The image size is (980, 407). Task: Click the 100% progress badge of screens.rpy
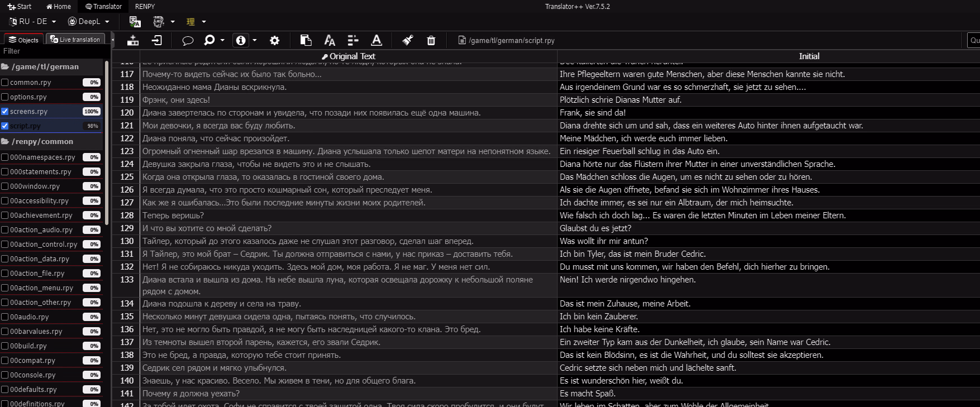click(92, 112)
